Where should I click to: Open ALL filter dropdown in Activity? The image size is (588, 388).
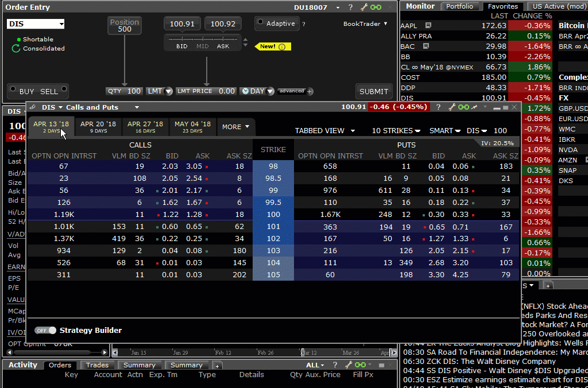pyautogui.click(x=315, y=365)
